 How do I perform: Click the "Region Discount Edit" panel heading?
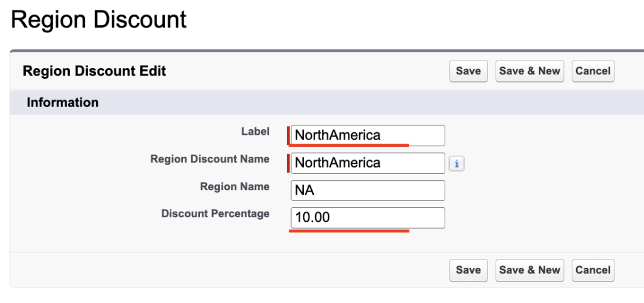94,71
